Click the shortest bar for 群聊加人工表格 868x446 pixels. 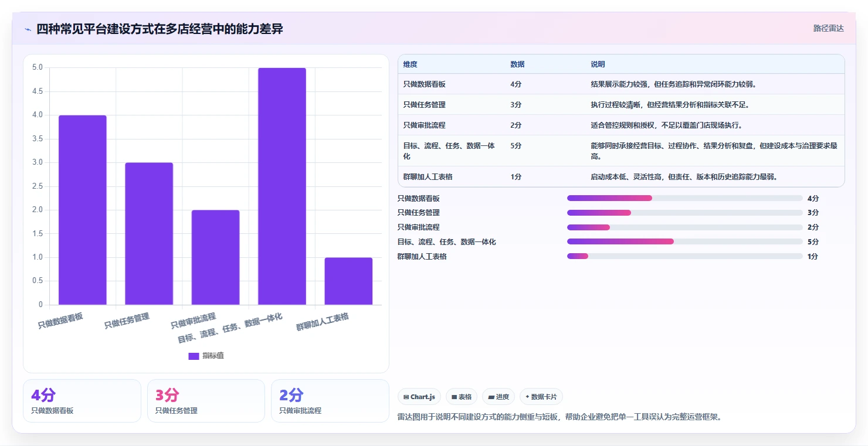[x=348, y=281]
